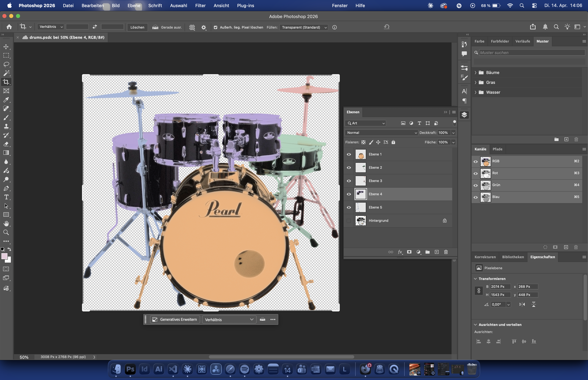Hide the Ebene 1 layer

(349, 154)
